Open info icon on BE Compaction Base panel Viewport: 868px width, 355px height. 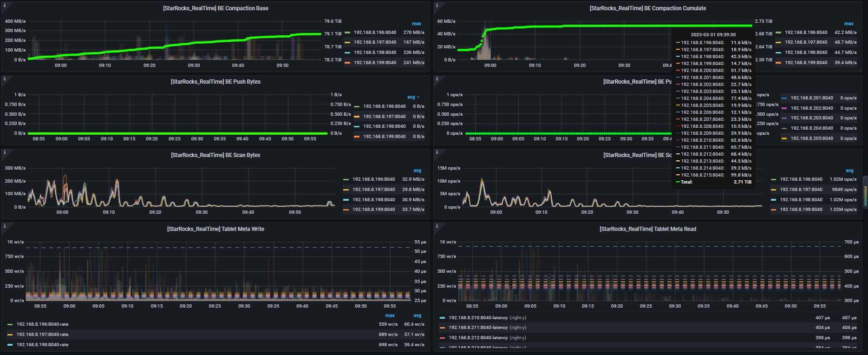5,5
